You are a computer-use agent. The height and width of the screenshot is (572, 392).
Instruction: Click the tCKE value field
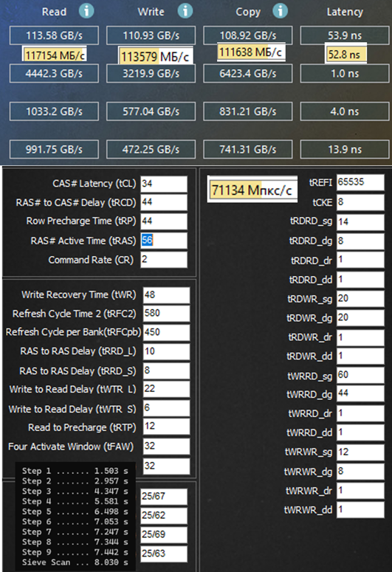(360, 202)
